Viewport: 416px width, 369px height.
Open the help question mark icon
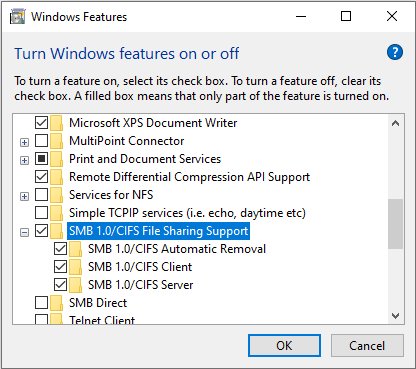(x=395, y=52)
